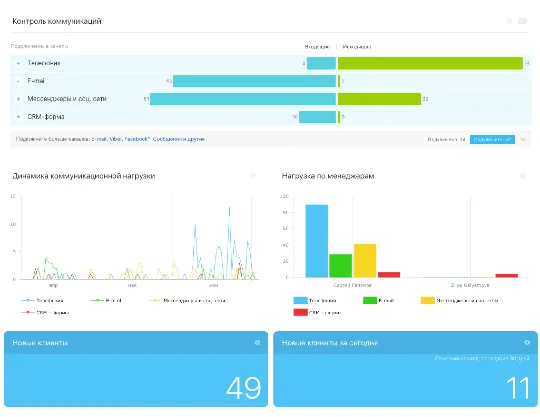Viewport: 540px width, 417px height.
Task: Toggle yellow Мессенджеры series in line chart legend
Action: click(x=187, y=301)
